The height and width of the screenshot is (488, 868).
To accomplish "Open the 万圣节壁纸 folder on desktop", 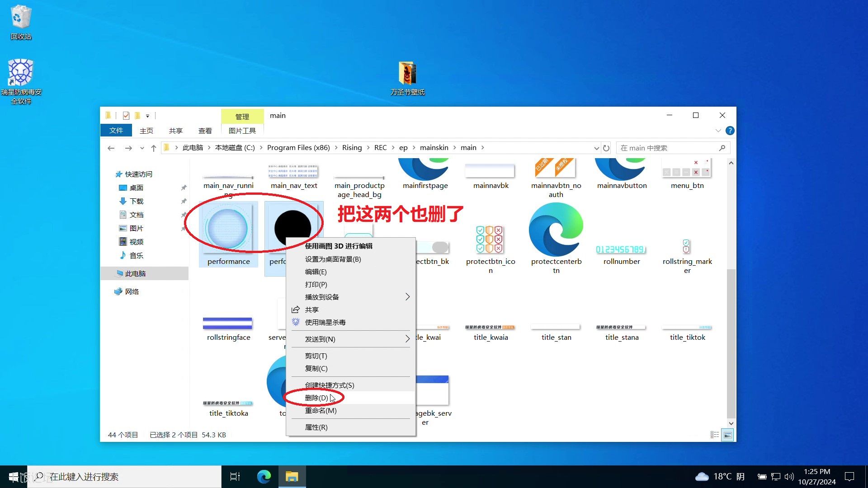I will tap(407, 78).
